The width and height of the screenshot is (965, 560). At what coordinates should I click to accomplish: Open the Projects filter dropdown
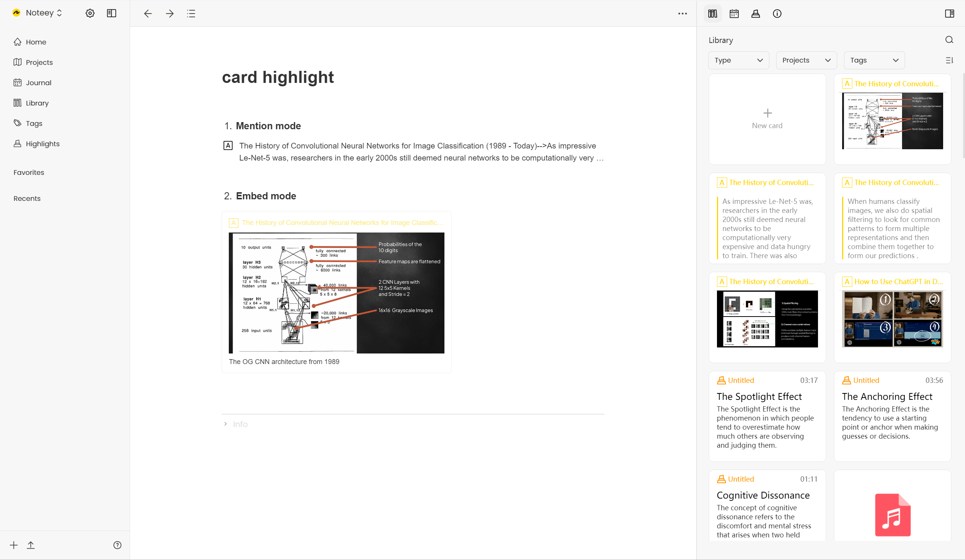(806, 60)
